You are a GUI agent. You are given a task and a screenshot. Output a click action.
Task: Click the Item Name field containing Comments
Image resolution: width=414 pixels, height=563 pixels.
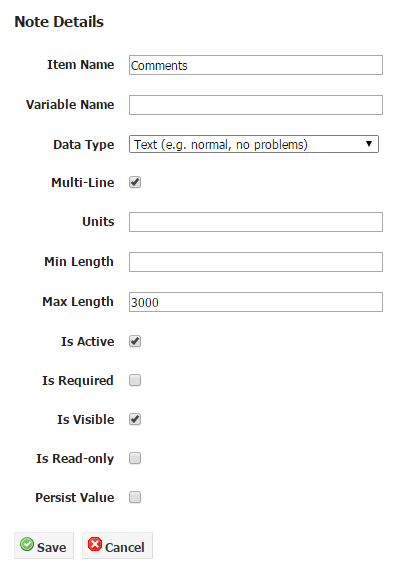tap(256, 65)
